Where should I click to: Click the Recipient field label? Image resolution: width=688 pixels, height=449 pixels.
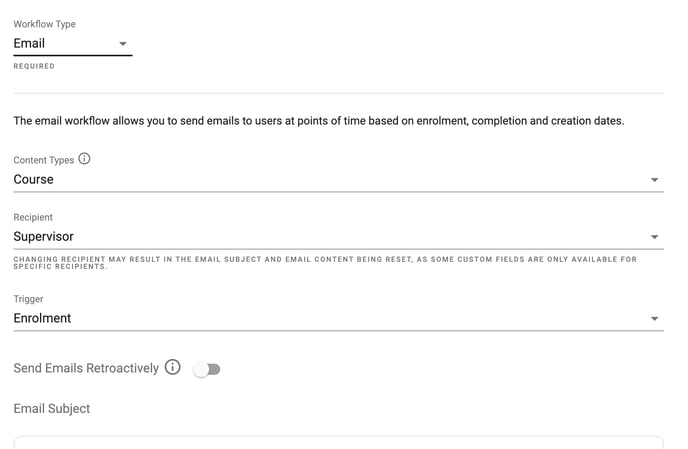(33, 217)
